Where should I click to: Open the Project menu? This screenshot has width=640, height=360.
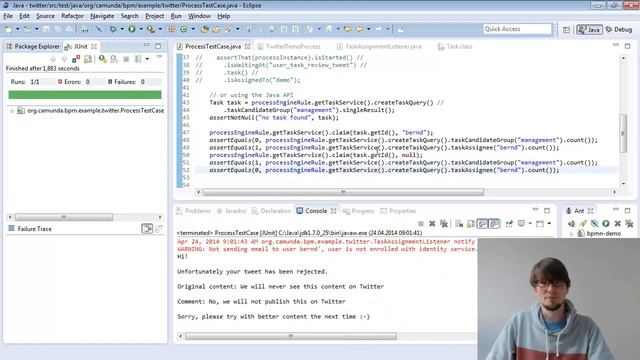point(154,16)
